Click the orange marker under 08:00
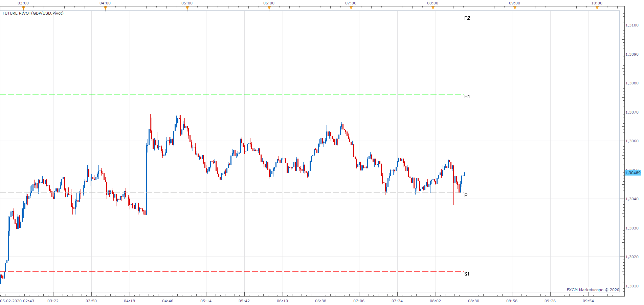 tap(433, 8)
